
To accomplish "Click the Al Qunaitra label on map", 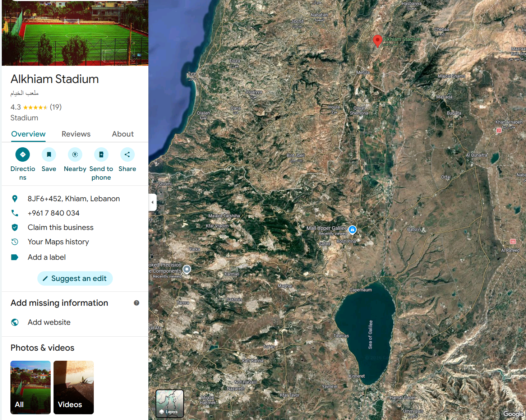I will coord(476,155).
